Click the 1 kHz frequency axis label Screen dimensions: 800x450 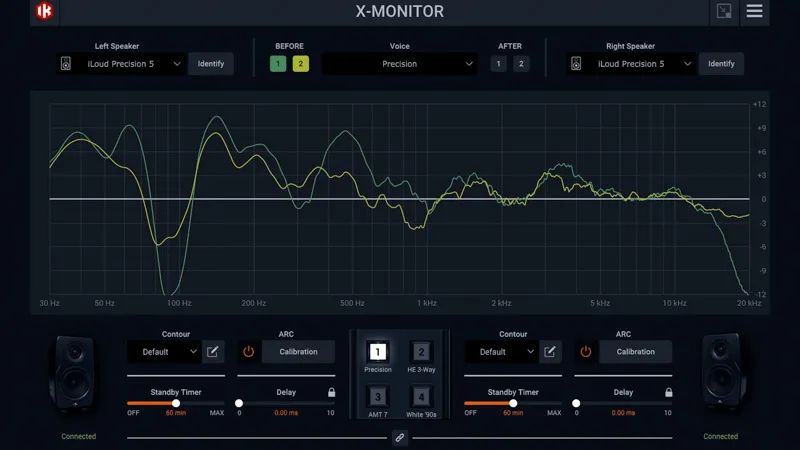coord(427,303)
